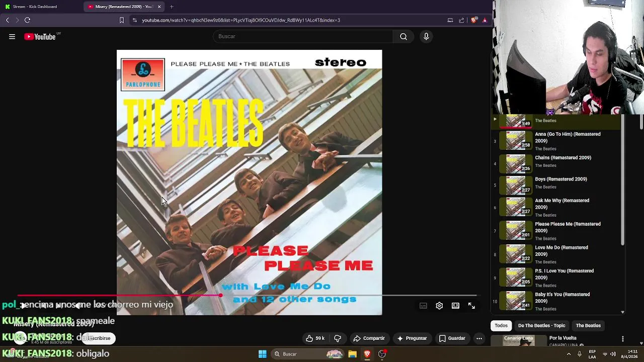Screen dimensions: 644x362
Task: Click the Love Me Do thumbnail 2:22
Action: (x=516, y=253)
